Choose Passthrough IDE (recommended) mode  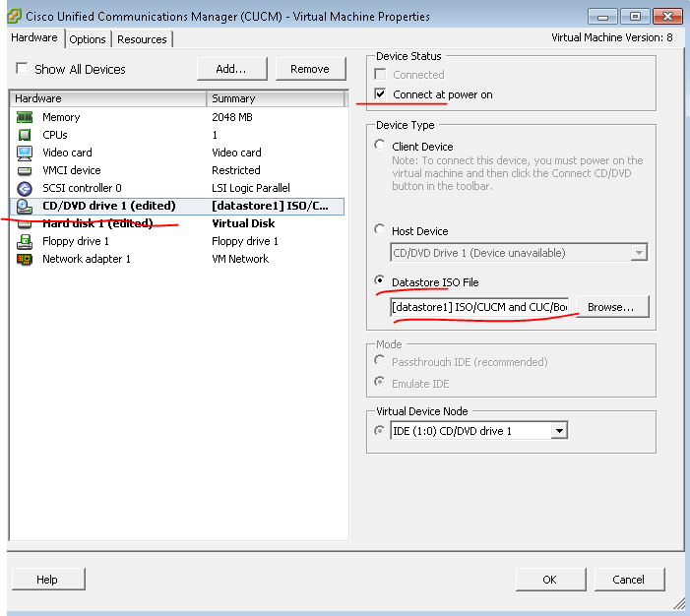click(x=379, y=360)
